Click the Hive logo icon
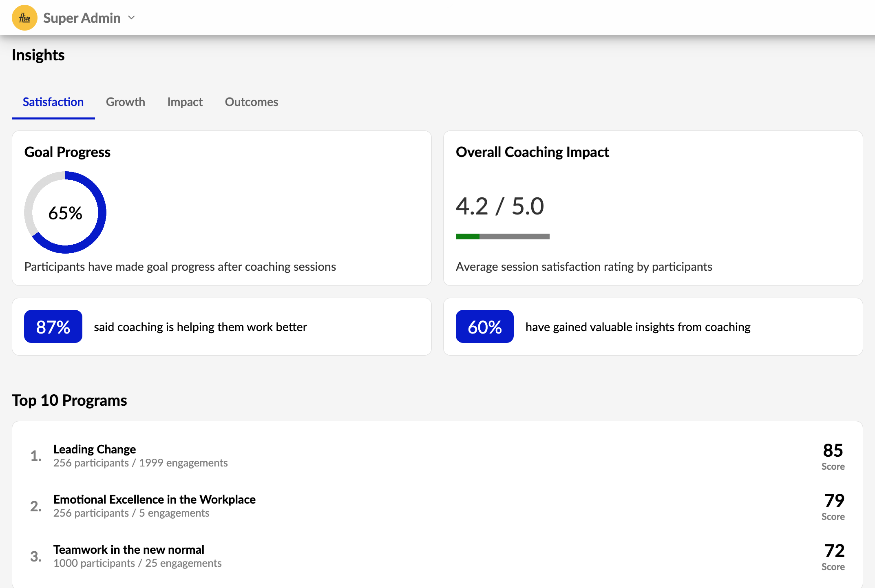 pyautogui.click(x=24, y=18)
